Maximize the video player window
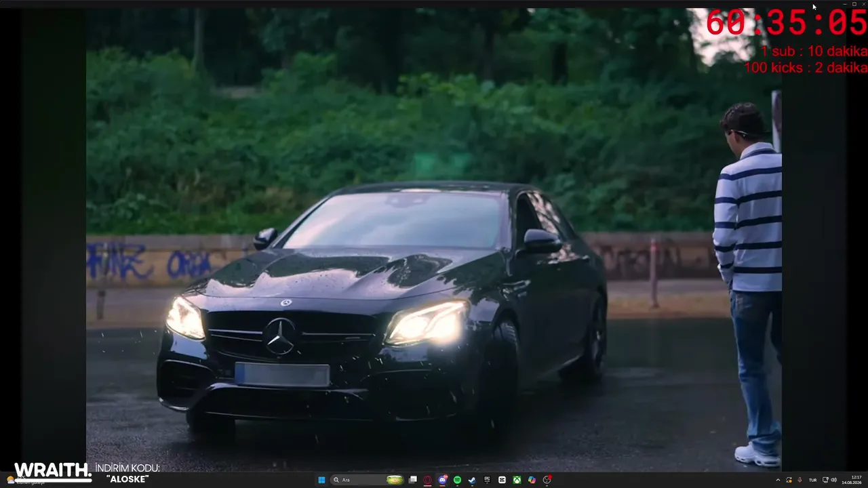 (854, 4)
